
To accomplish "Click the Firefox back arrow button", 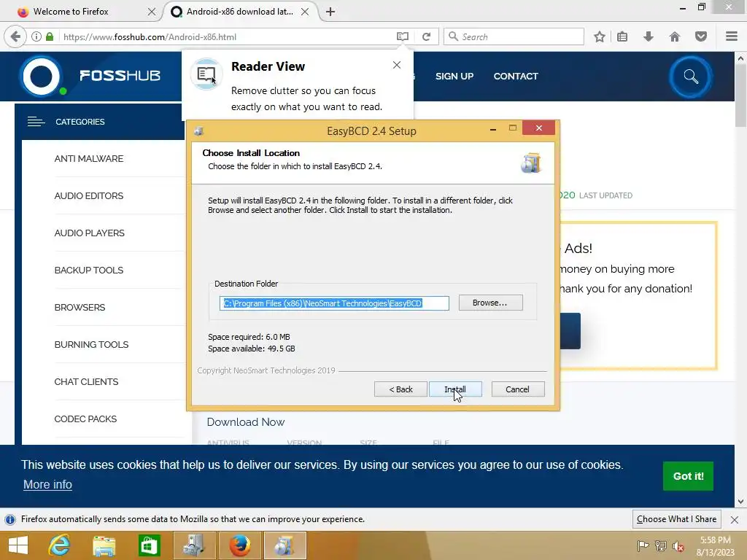I will 15,36.
